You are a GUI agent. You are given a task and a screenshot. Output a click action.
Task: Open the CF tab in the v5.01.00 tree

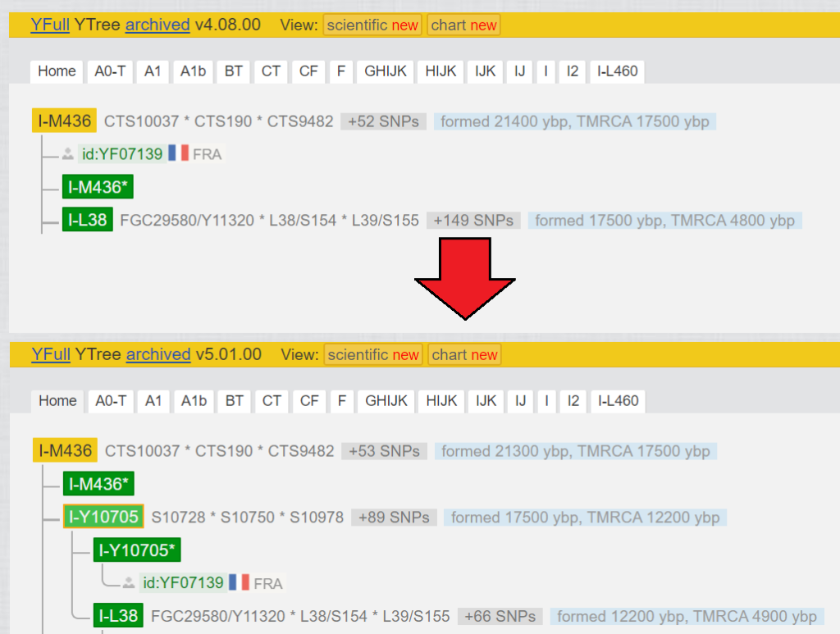[309, 401]
